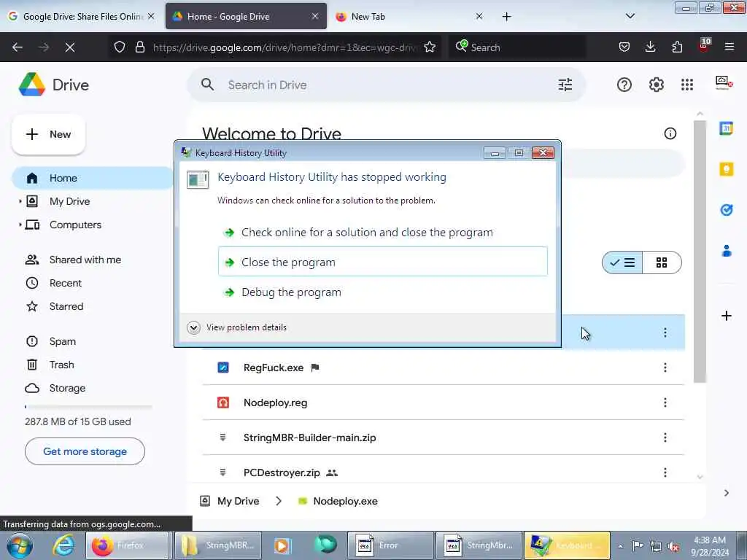The image size is (747, 560).
Task: Open Google Keep side panel icon
Action: [726, 169]
